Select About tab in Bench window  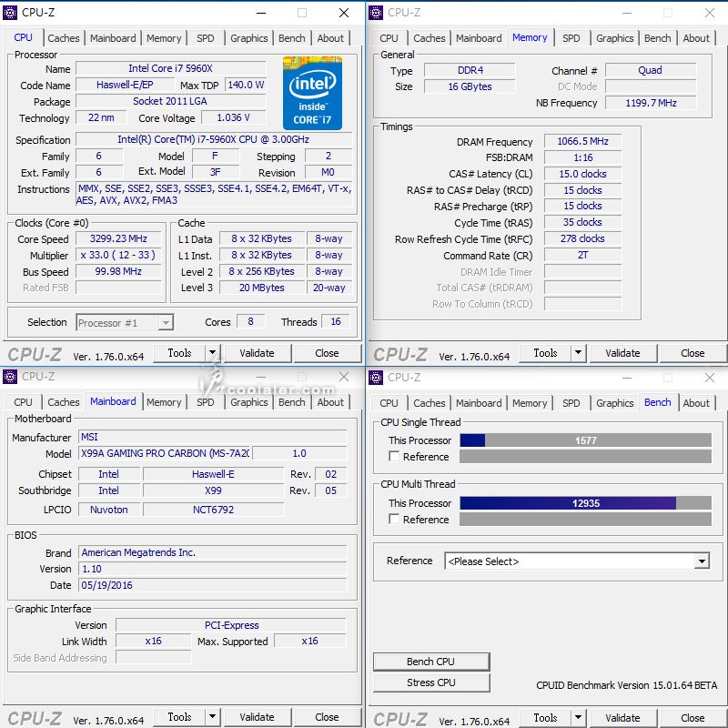click(x=696, y=403)
